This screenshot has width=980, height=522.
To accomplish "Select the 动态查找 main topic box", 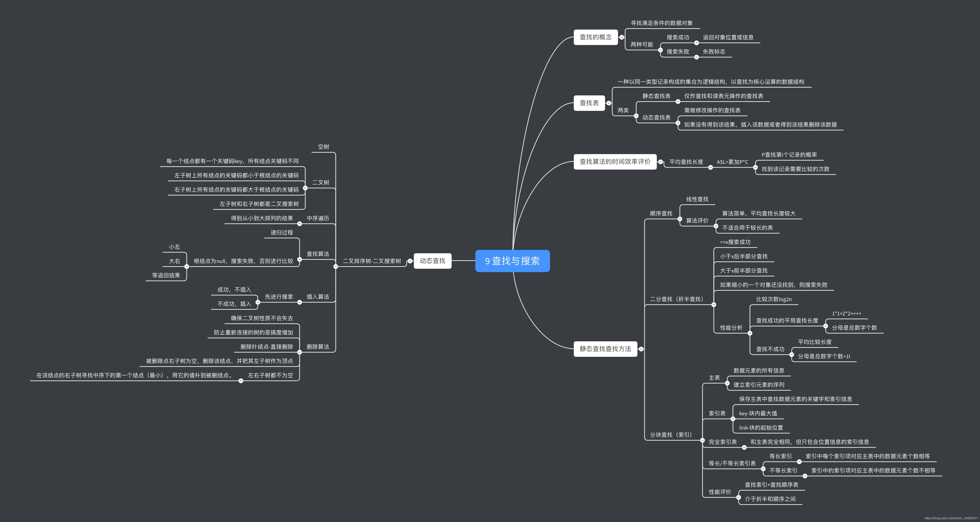I will tap(432, 261).
